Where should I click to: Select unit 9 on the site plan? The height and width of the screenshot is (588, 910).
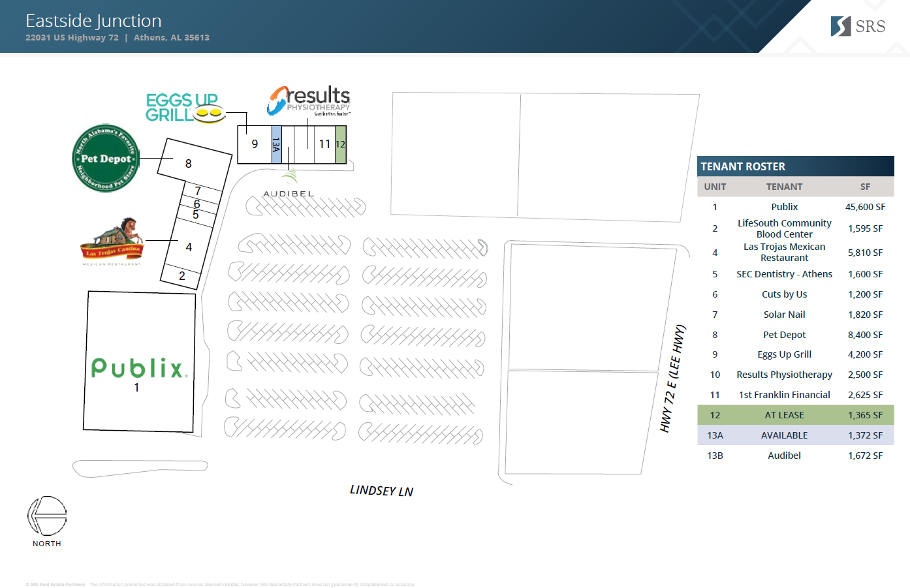pyautogui.click(x=255, y=144)
